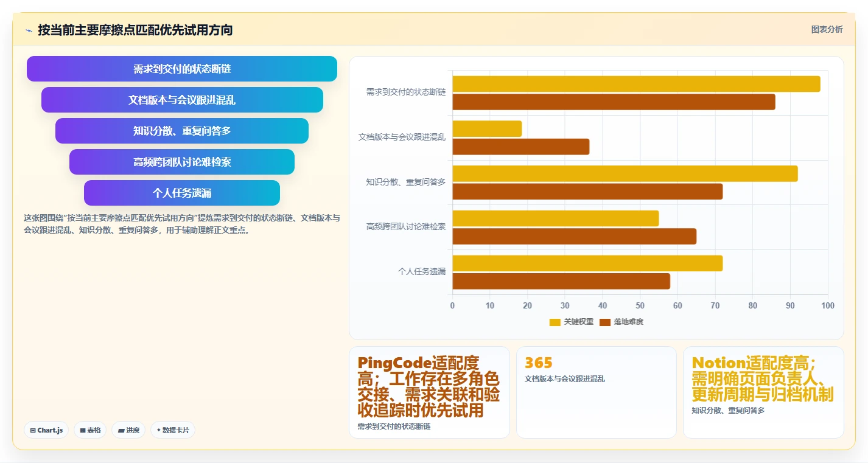Click 落地难度 bar for 高频跨团队讨论难检索
Screen dimensions: 868x463
tap(574, 236)
